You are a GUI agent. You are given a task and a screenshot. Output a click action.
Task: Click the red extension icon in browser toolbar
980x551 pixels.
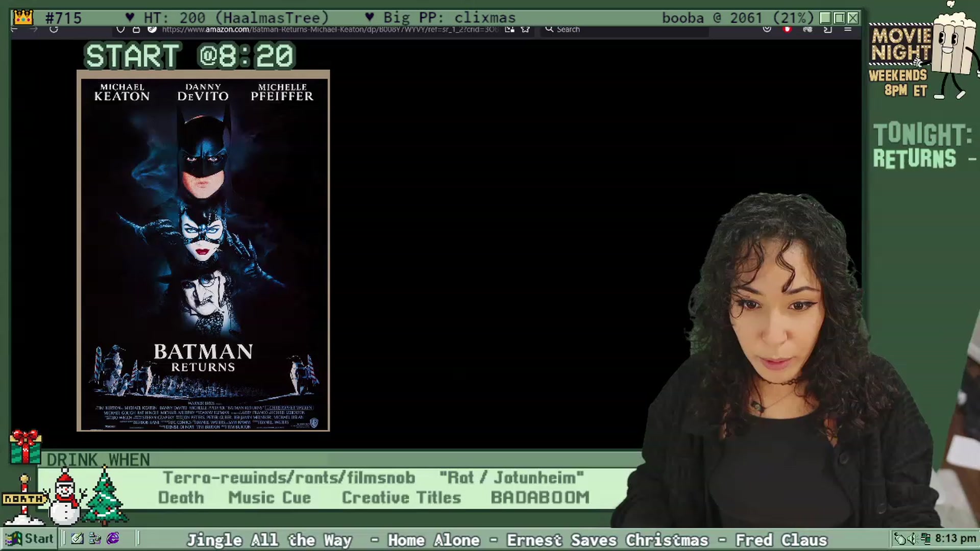click(x=787, y=29)
